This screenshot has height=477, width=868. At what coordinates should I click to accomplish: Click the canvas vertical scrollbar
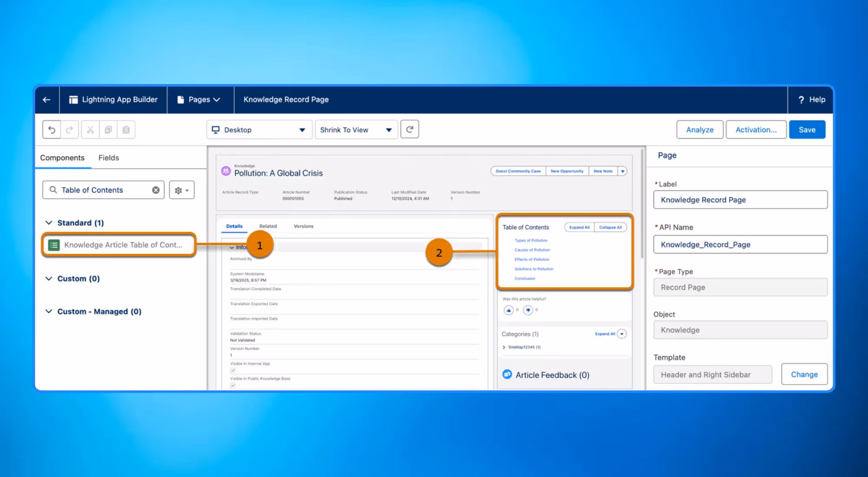642,204
